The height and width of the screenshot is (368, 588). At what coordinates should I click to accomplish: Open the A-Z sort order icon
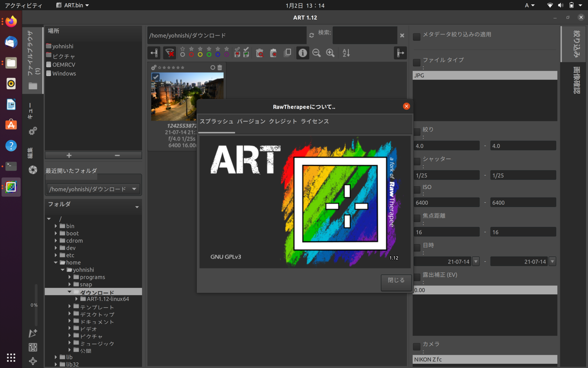[x=346, y=53]
